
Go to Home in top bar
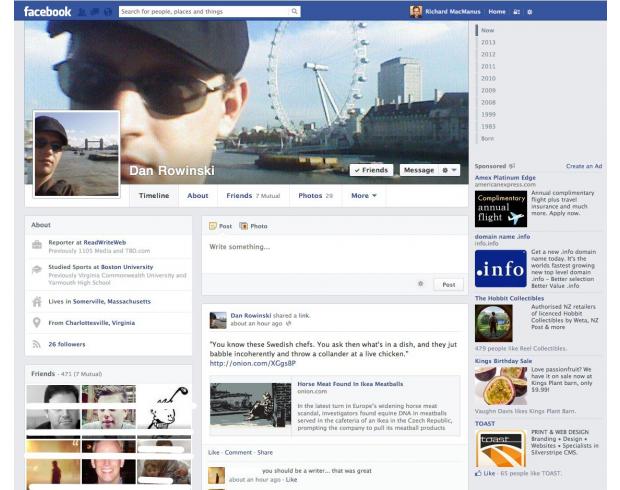click(x=497, y=12)
